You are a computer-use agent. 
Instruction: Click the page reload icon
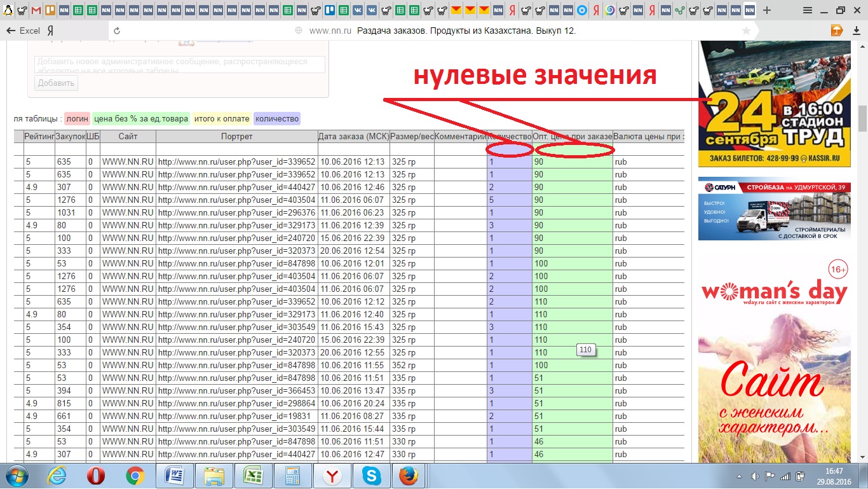(117, 31)
